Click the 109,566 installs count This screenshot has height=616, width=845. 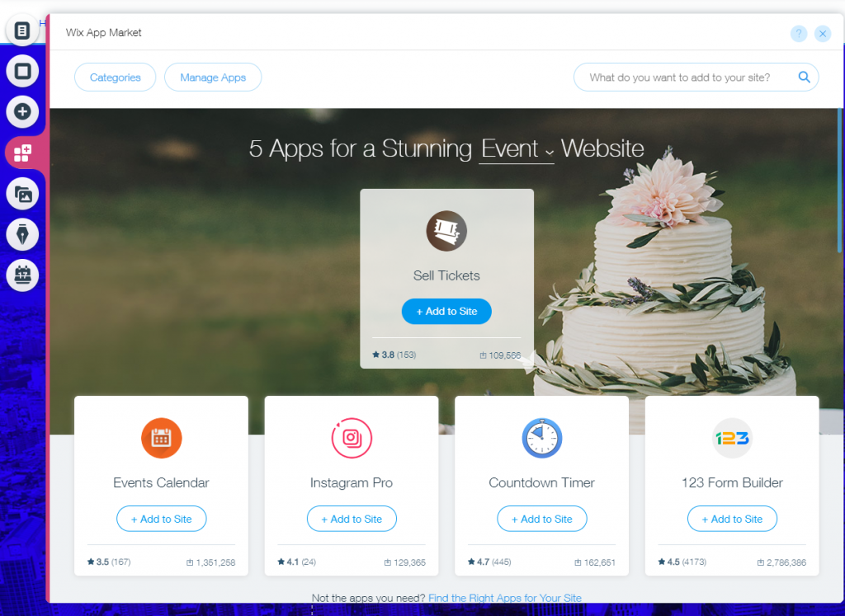(500, 355)
